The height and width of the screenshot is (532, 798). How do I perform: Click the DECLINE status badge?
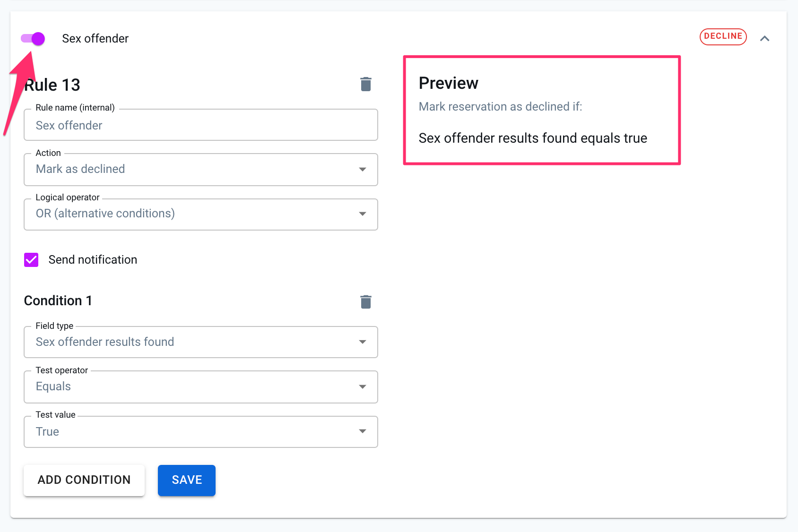pos(723,36)
